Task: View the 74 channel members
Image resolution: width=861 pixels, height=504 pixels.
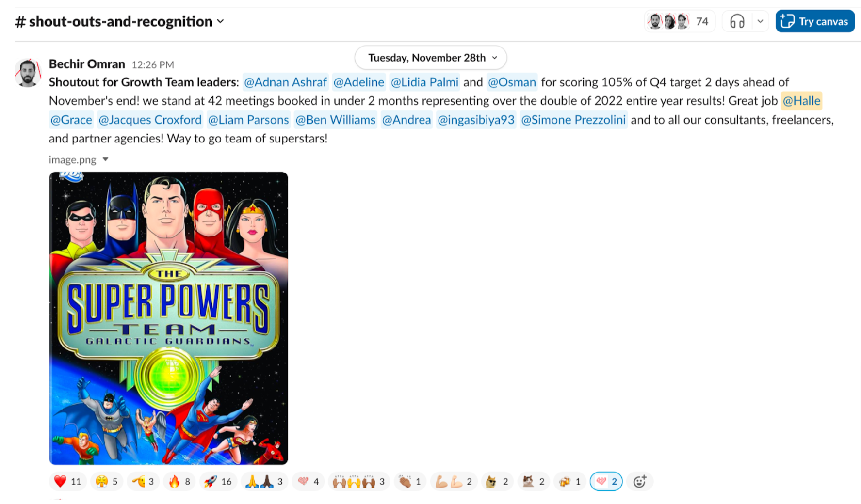Action: pyautogui.click(x=680, y=21)
